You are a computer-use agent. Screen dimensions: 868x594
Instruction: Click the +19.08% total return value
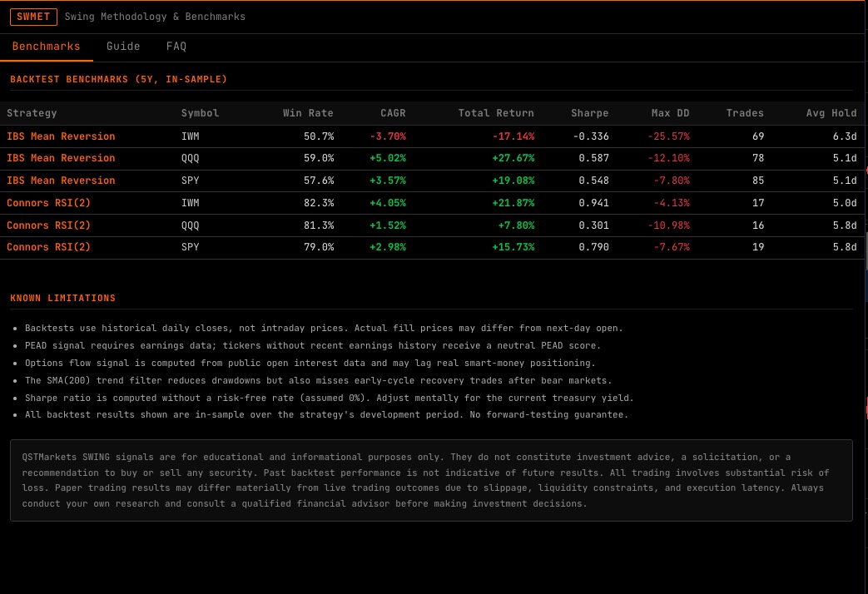point(513,181)
